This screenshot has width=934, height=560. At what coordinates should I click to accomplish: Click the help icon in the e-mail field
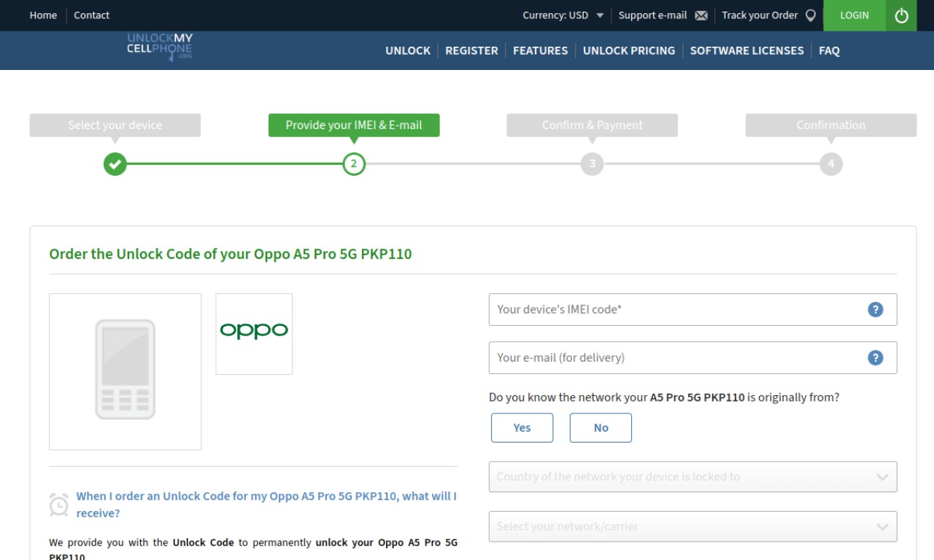tap(876, 357)
